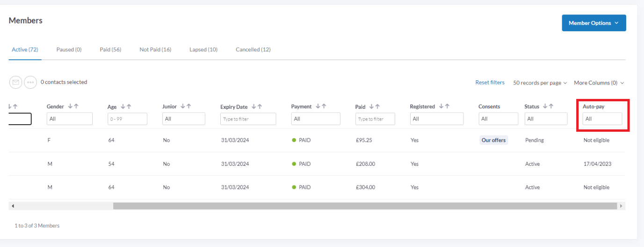Switch to the Lapsed (10) tab

point(203,49)
